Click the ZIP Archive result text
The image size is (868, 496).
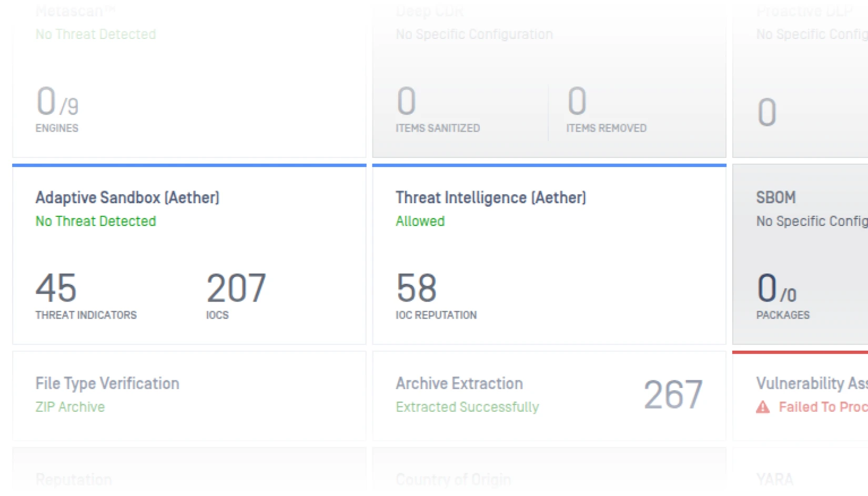(70, 407)
